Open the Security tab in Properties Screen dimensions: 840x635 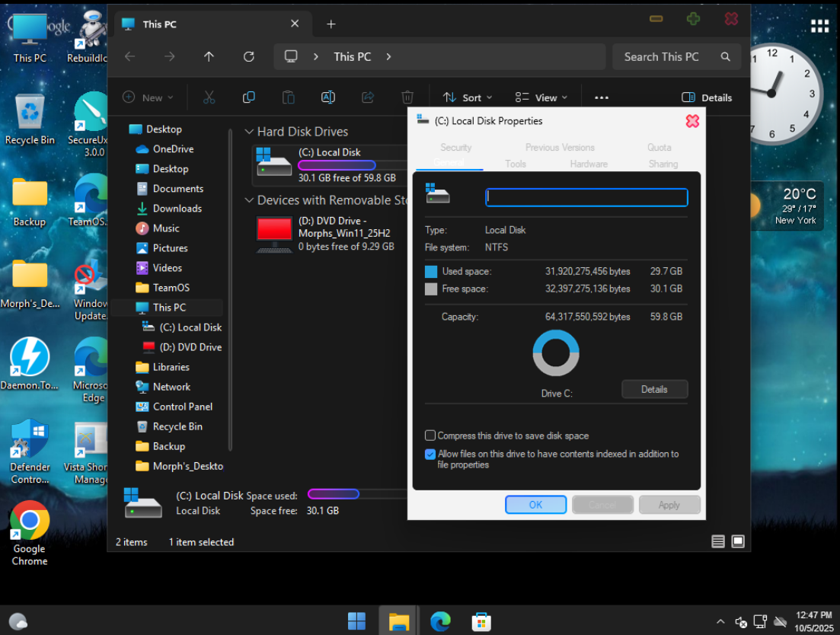pyautogui.click(x=455, y=148)
